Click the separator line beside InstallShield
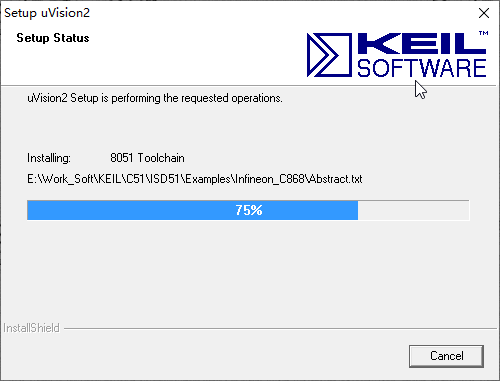This screenshot has width=500, height=381. (x=280, y=329)
